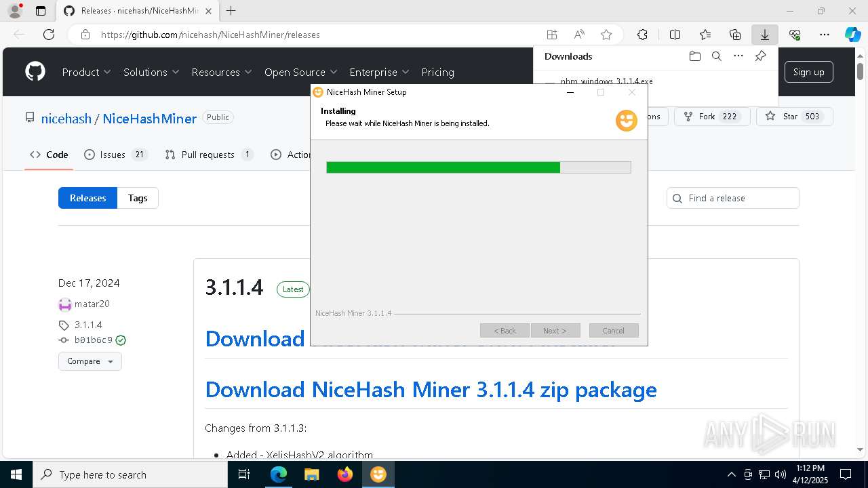Select the Releases tab button
868x488 pixels.
pos(87,198)
